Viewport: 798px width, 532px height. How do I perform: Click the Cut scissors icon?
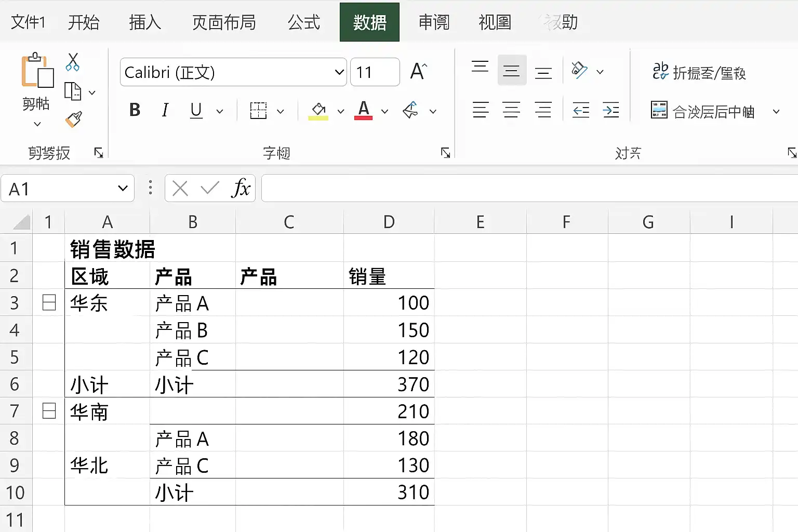(x=73, y=62)
